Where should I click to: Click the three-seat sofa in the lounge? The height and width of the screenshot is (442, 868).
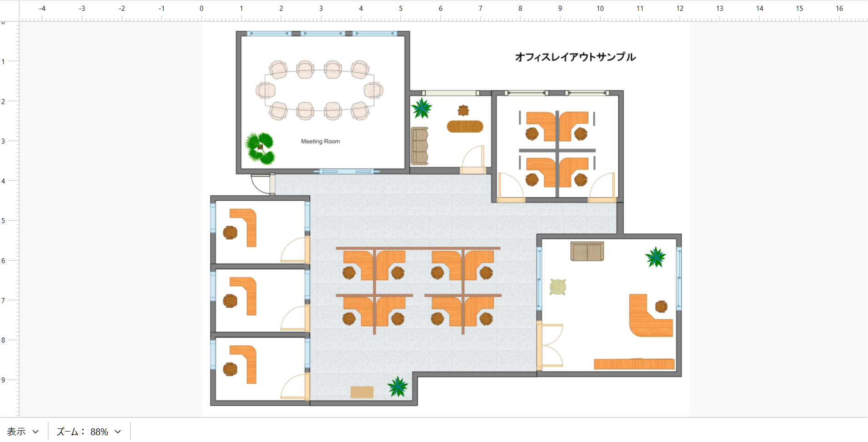tap(419, 146)
